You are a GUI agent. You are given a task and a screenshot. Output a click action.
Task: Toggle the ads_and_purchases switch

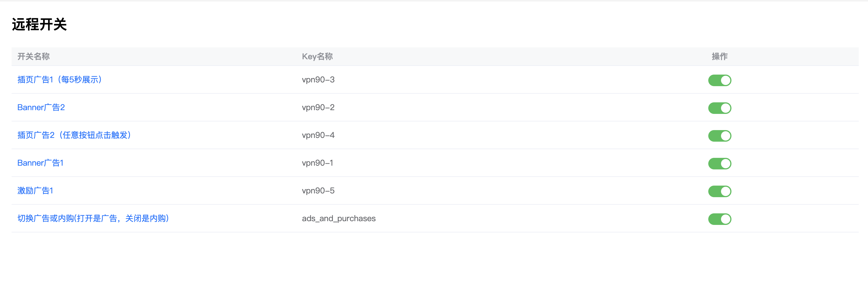(x=719, y=219)
